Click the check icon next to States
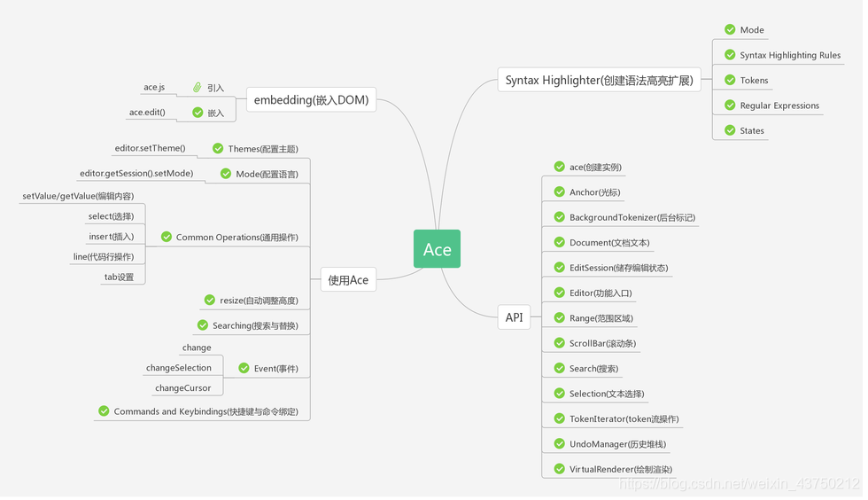 pyautogui.click(x=730, y=130)
